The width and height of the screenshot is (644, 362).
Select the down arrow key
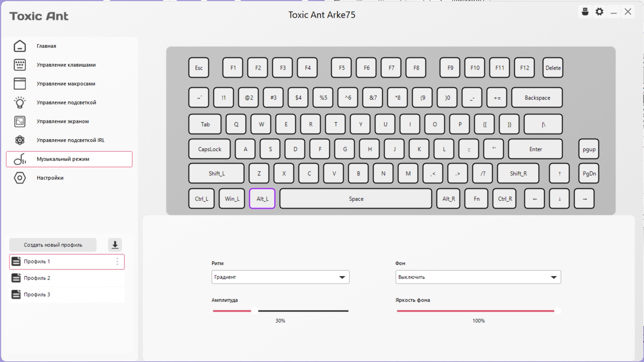pyautogui.click(x=559, y=199)
